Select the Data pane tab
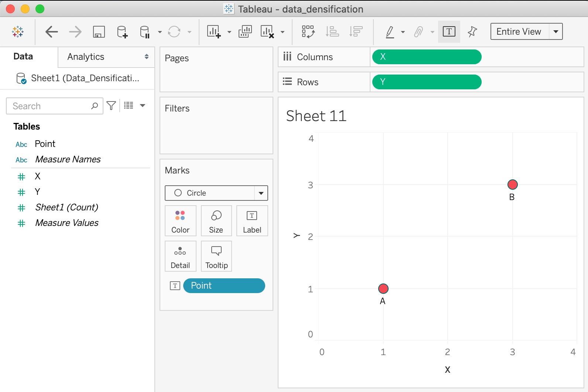 pos(23,56)
